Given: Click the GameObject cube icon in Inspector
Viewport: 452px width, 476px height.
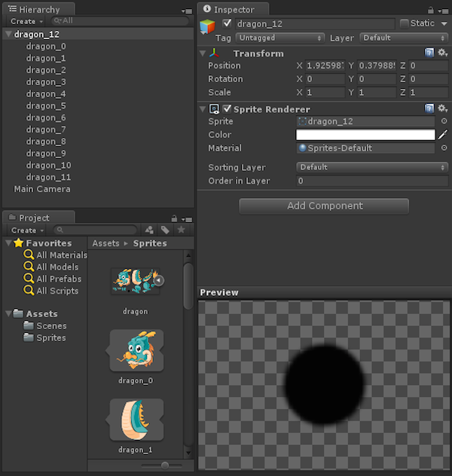Looking at the screenshot, I should click(x=207, y=26).
